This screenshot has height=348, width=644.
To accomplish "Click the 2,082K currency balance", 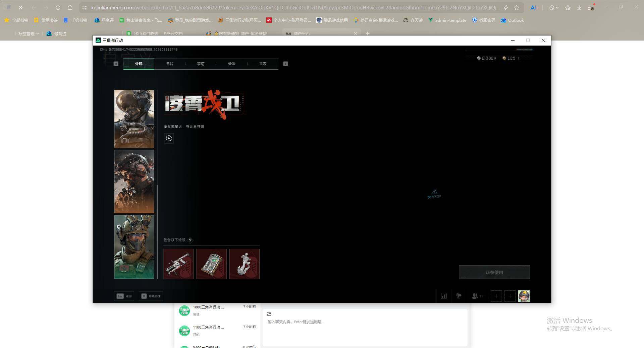I will 487,58.
